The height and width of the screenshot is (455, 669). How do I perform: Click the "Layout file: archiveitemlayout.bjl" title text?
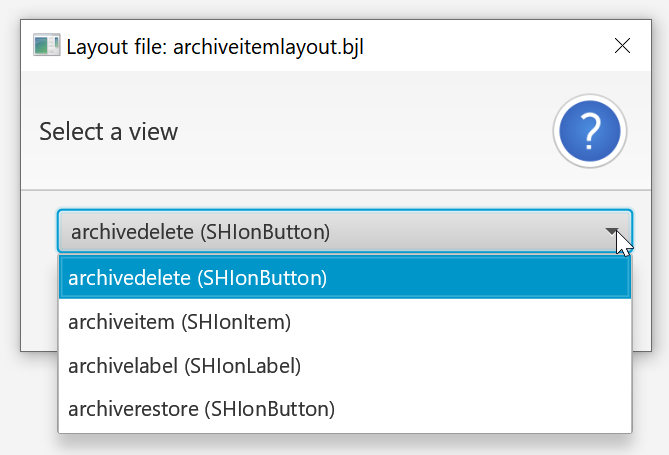coord(214,46)
